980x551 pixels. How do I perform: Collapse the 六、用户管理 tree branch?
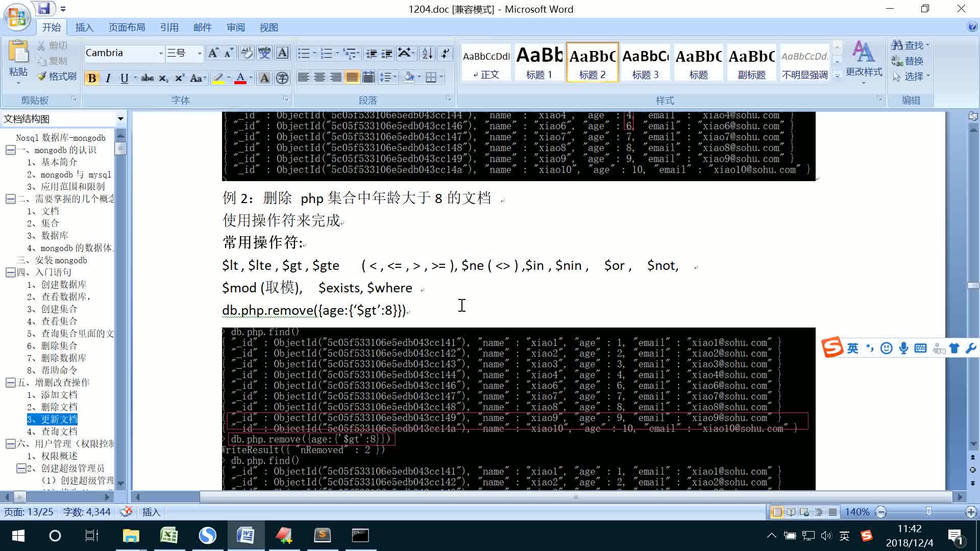[x=10, y=444]
